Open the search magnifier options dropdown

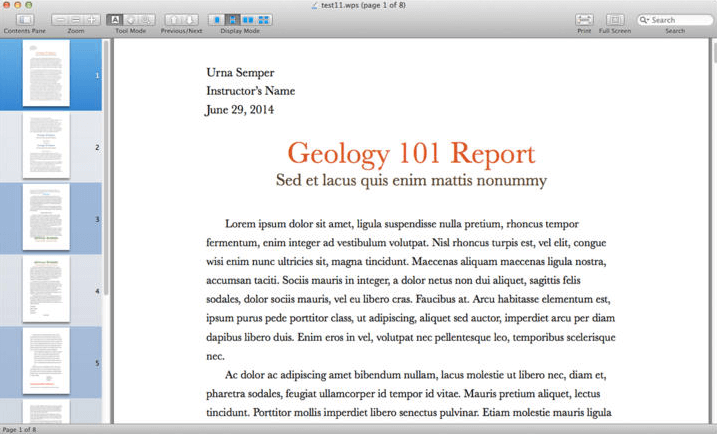tap(644, 20)
